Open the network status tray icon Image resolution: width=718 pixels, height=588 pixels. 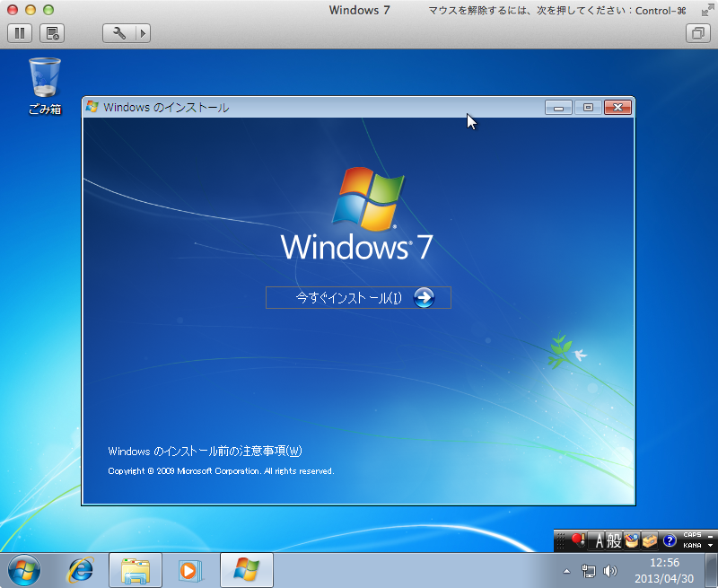589,571
